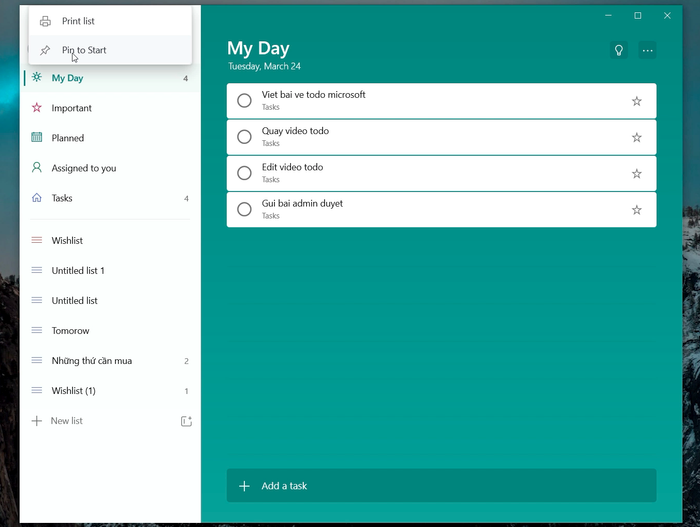
Task: Click the pin icon beside Pin to Start
Action: click(x=45, y=50)
